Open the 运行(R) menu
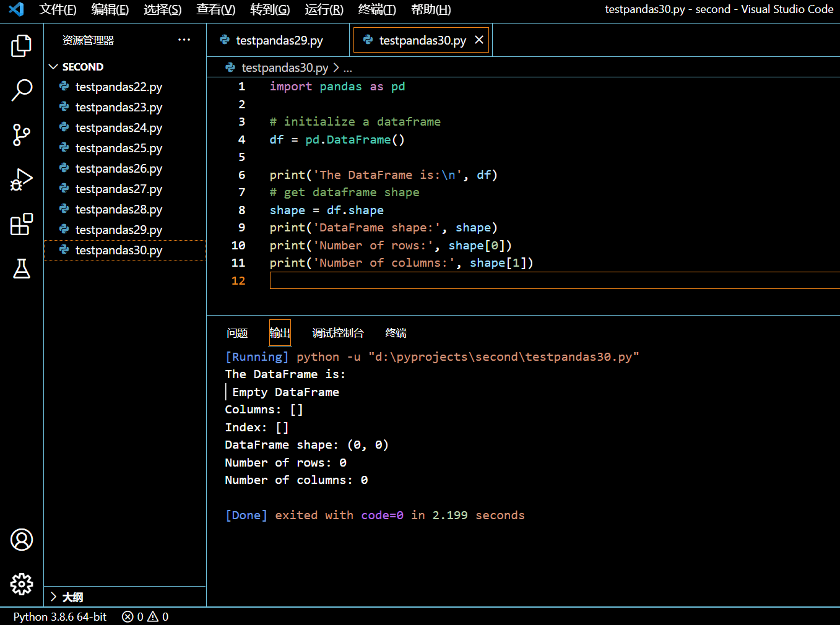 [x=324, y=9]
